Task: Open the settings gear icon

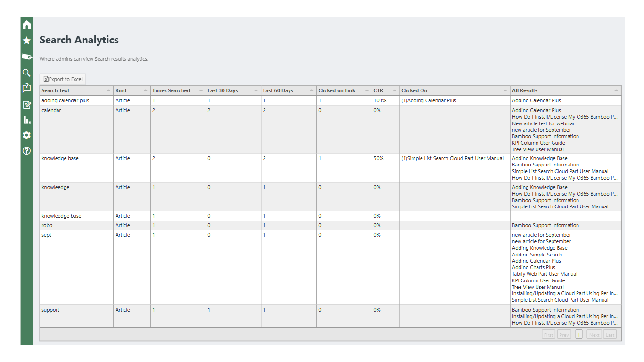Action: (x=26, y=135)
